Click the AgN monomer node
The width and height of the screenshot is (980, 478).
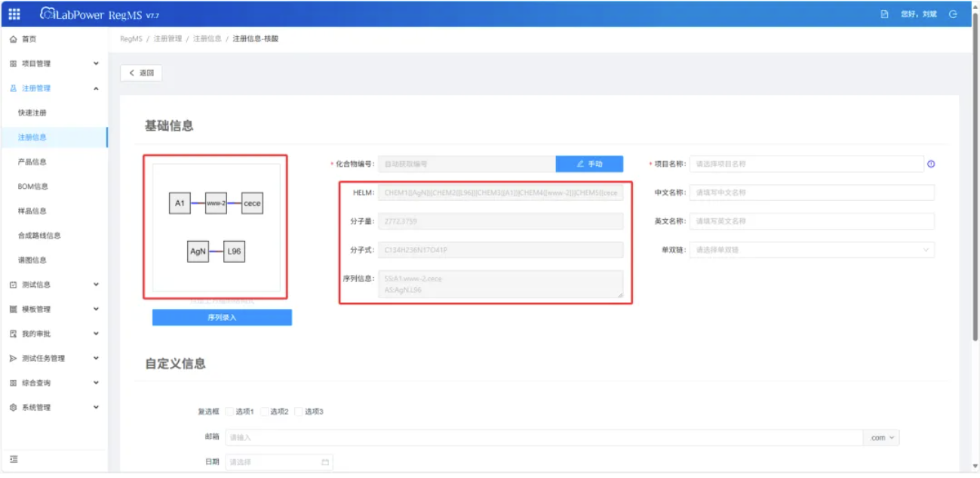pyautogui.click(x=198, y=251)
